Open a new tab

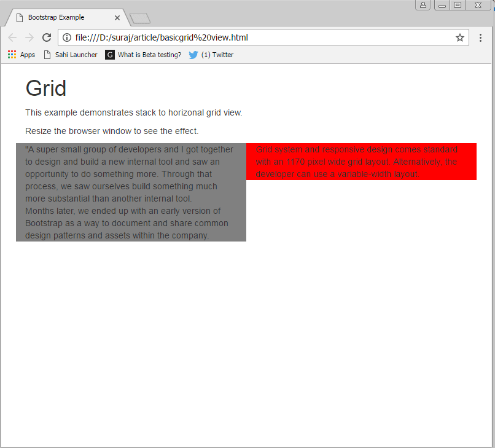point(140,18)
